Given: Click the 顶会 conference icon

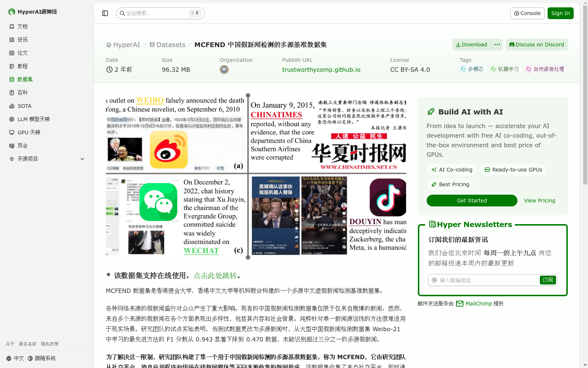Looking at the screenshot, I should 12,146.
